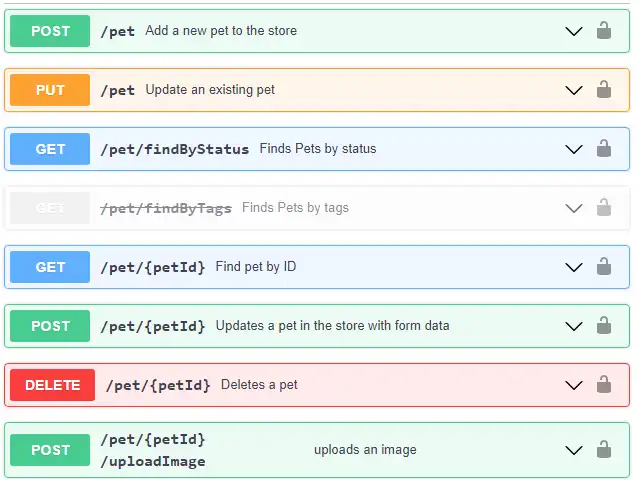Click the lock icon on DELETE pet row

pos(604,385)
